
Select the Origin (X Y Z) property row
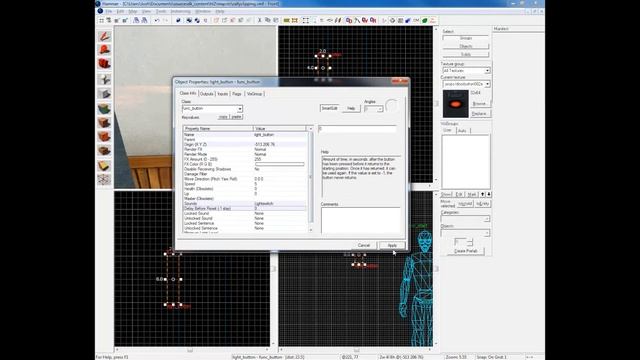point(244,144)
